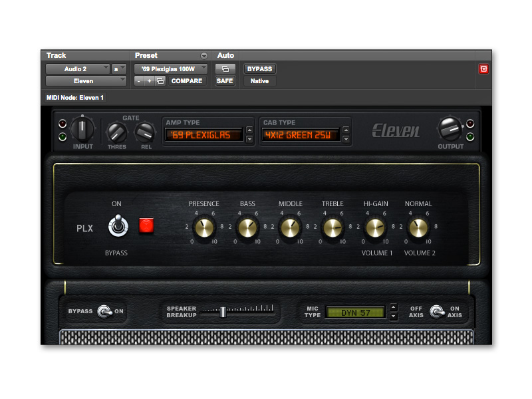Screen dimensions: 532x399
Task: Switch the mic Off Axis/On Axis toggle
Action: pos(436,311)
